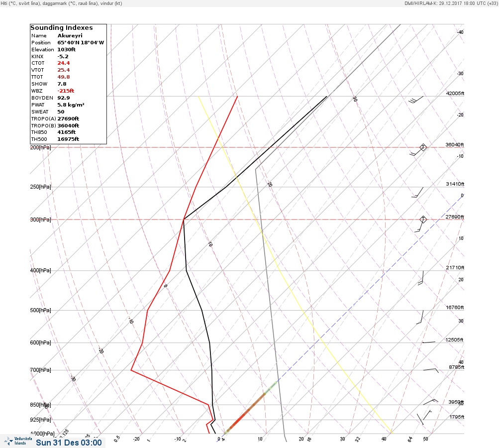Click the position value 65°40'N 18°04'W
This screenshot has height=448, width=499.
[81, 43]
